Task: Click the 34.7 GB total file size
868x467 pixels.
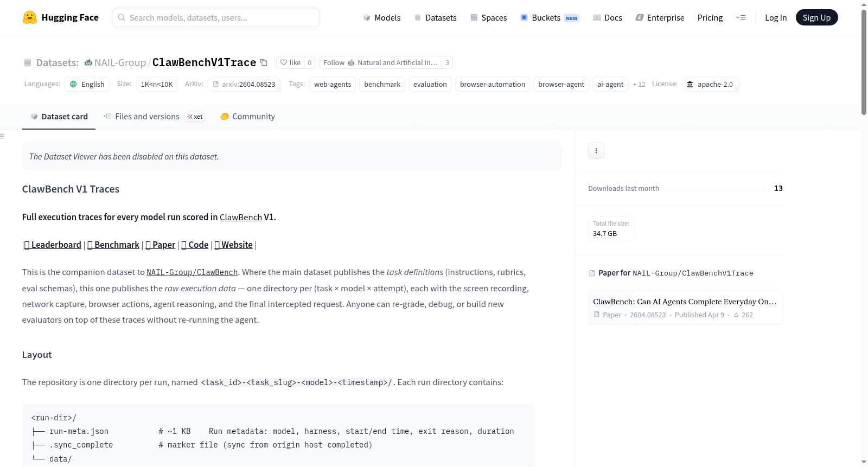Action: (x=605, y=234)
